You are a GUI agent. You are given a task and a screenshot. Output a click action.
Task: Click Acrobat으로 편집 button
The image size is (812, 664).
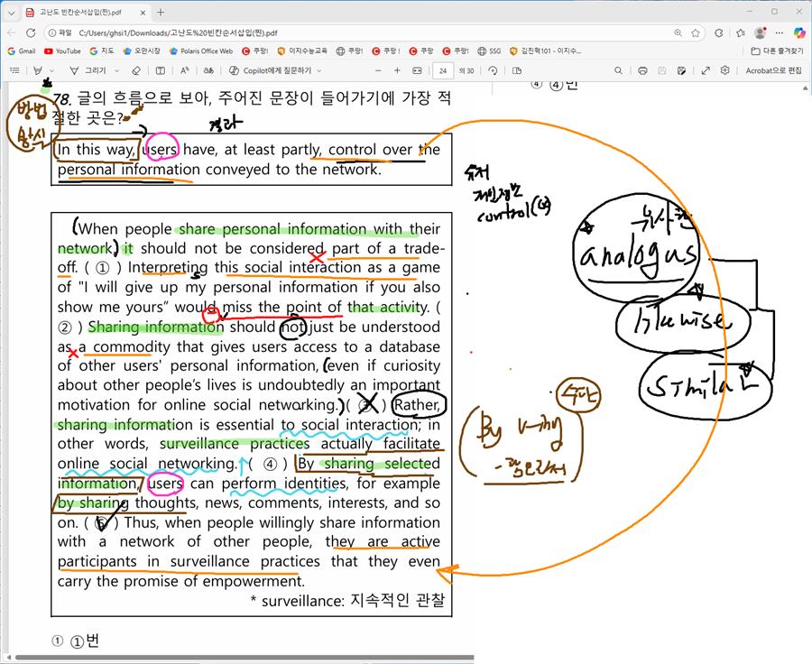pos(772,70)
